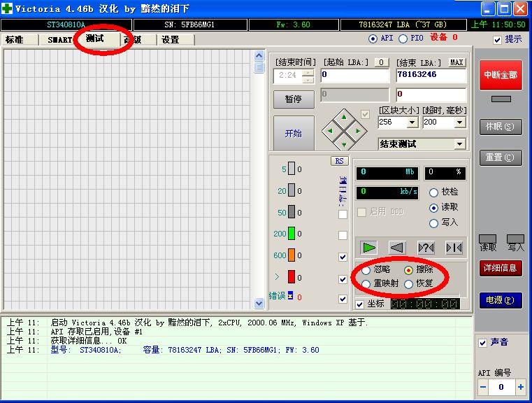Select the random seek ▶?◀ button
The height and width of the screenshot is (403, 532).
[x=426, y=248]
